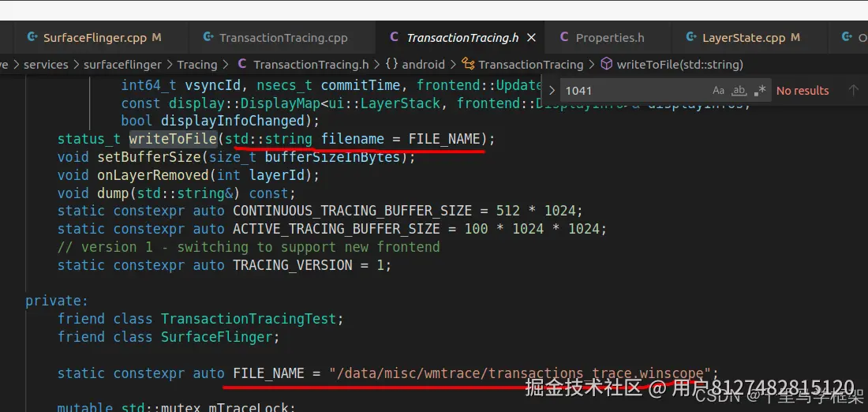This screenshot has width=868, height=412.
Task: Click the 'TRACING_VERSION = 1;' line
Action: click(224, 264)
